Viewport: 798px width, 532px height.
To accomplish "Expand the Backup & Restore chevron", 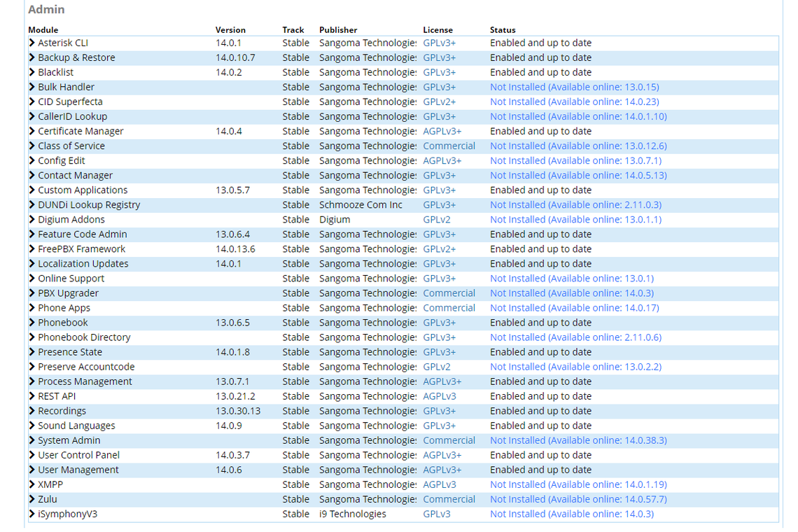I will pos(32,57).
